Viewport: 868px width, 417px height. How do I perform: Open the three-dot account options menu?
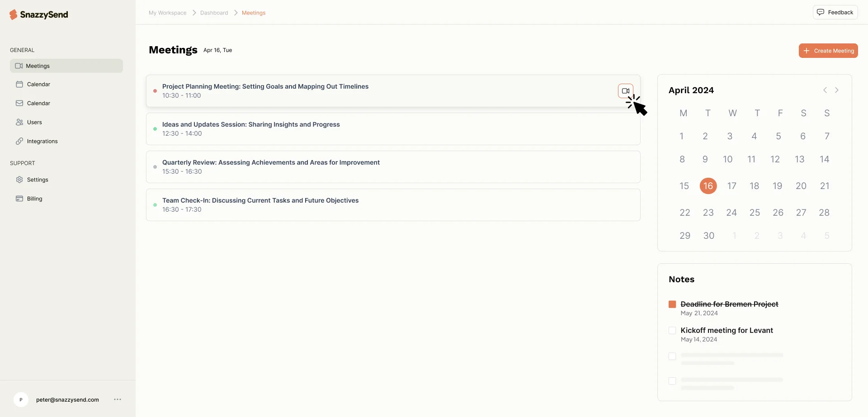pos(118,399)
